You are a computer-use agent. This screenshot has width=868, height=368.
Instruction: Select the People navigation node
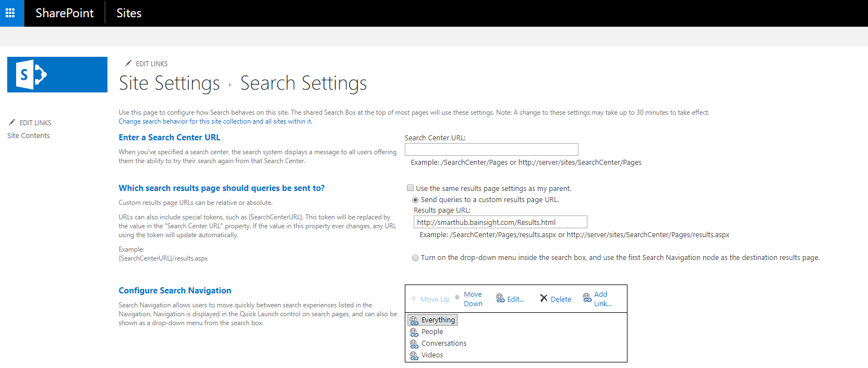tap(432, 332)
